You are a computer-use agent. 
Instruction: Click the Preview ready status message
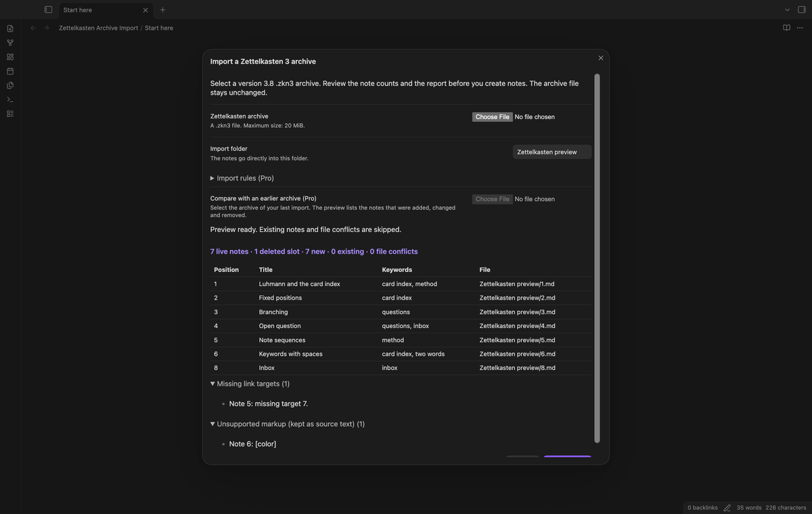306,229
